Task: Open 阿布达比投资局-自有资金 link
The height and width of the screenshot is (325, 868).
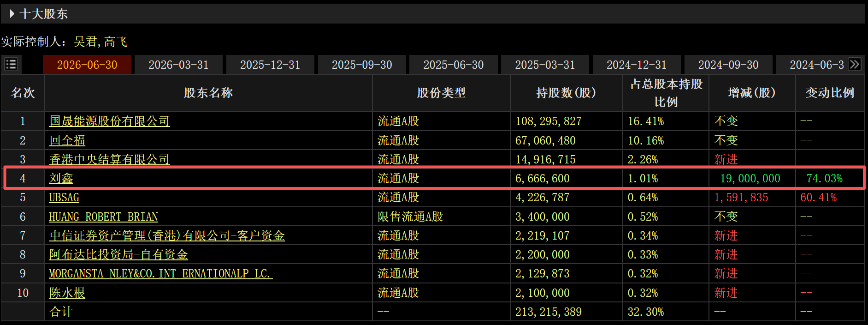Action: click(118, 254)
